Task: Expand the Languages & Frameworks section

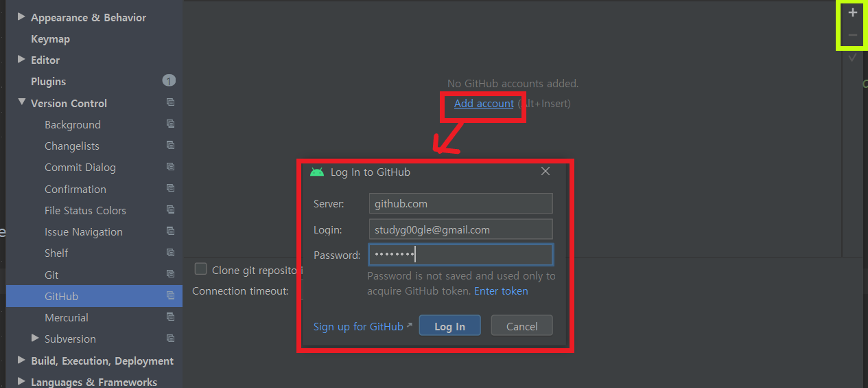Action: tap(21, 381)
